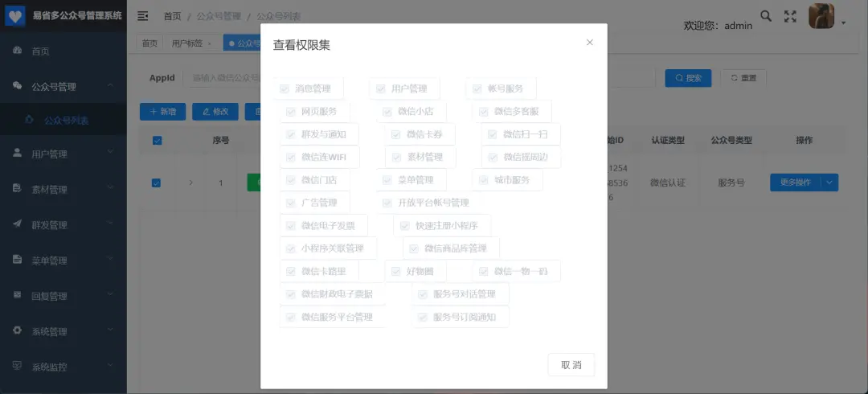Toggle the 服务号订阅通知 checkbox
868x394 pixels.
423,317
